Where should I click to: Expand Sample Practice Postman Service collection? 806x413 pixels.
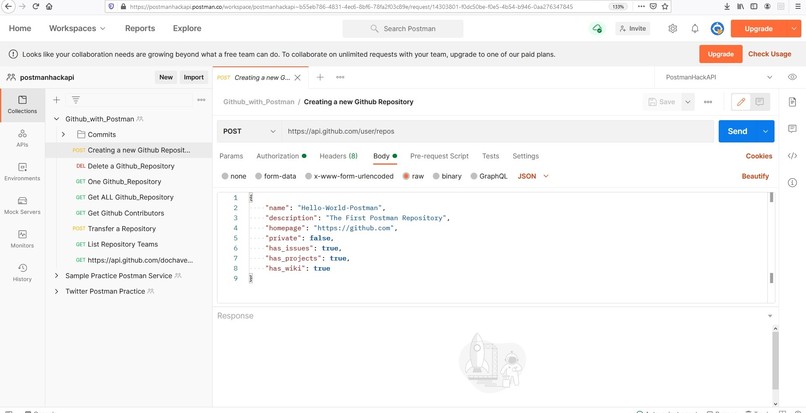tap(57, 276)
